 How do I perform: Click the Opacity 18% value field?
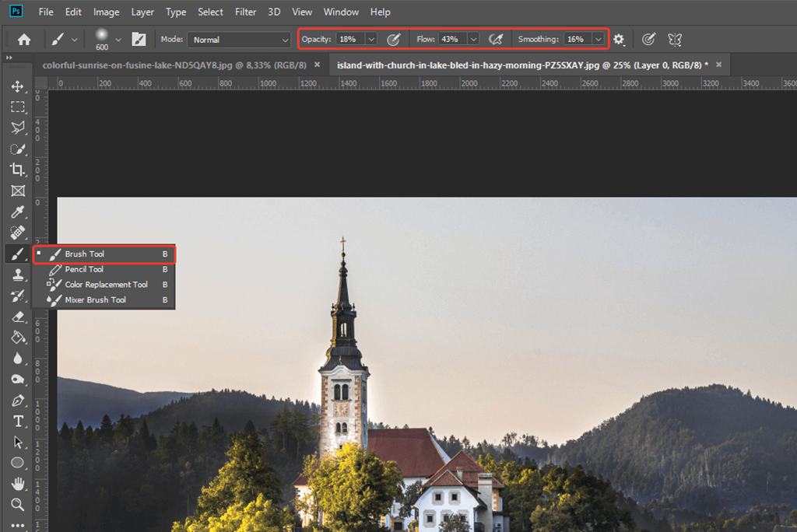pos(351,39)
